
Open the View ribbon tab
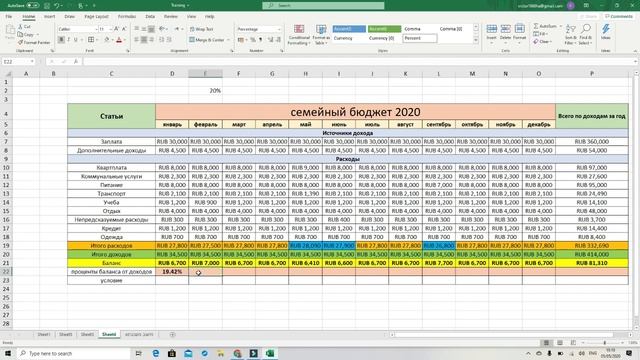click(191, 16)
